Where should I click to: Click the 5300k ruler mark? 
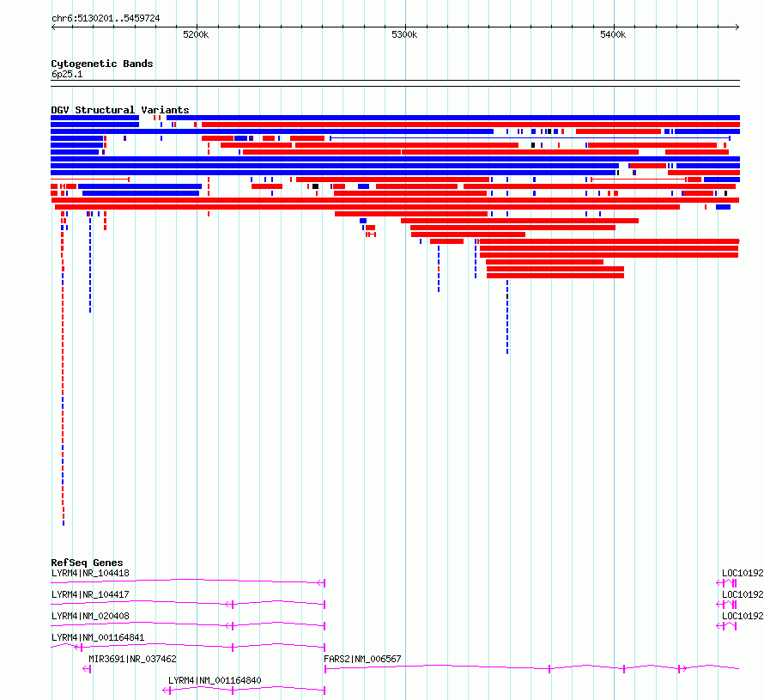coord(404,34)
